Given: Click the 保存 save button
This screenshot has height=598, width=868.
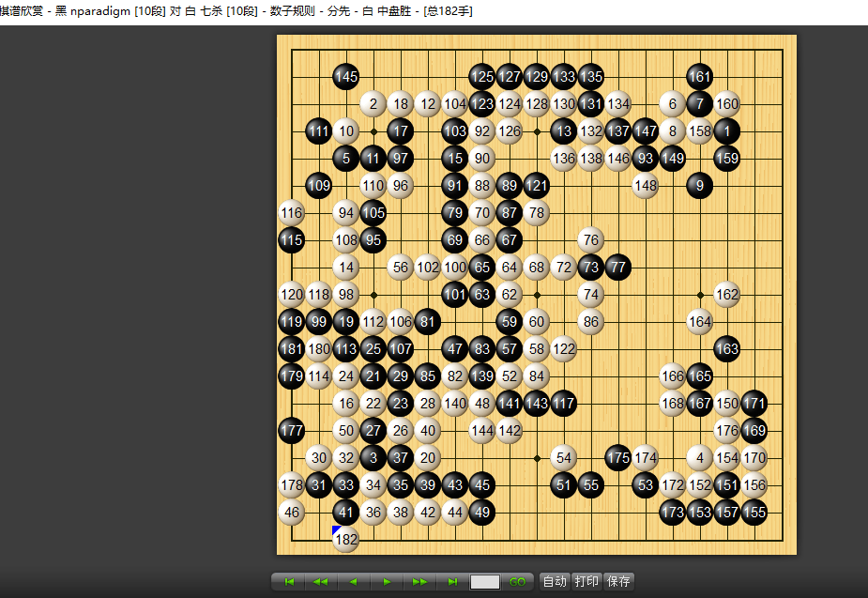Looking at the screenshot, I should [x=618, y=582].
